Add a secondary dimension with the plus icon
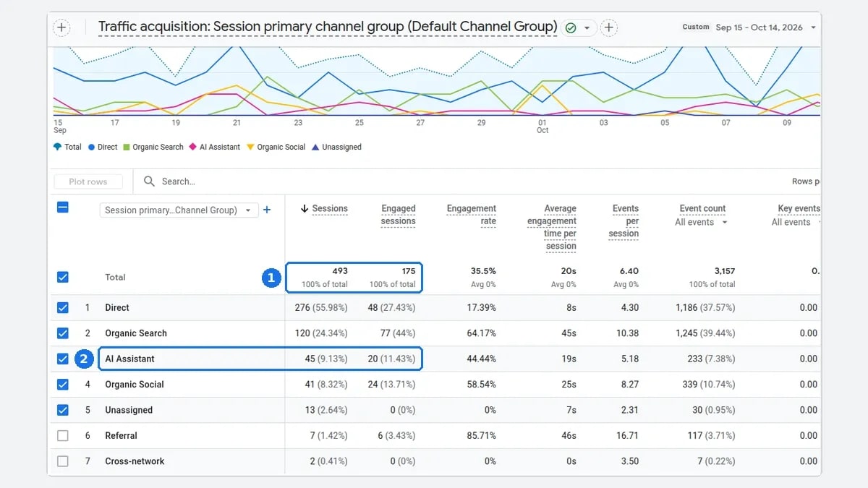 [267, 210]
